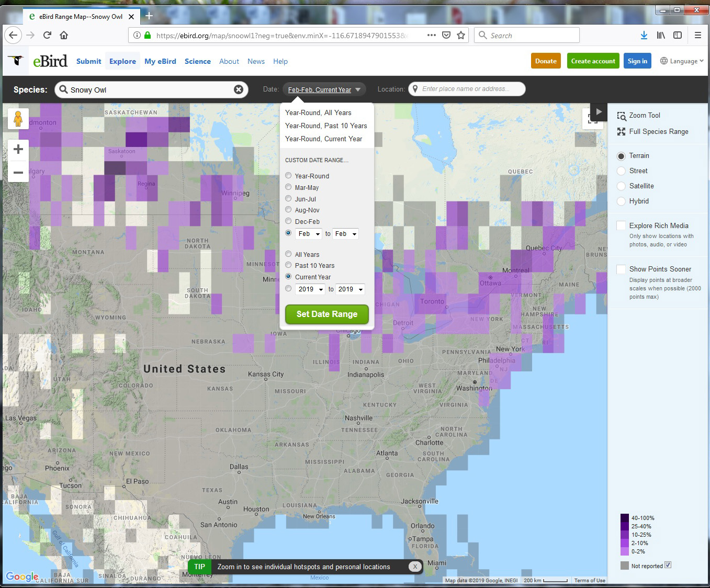The width and height of the screenshot is (710, 588).
Task: Select the Year-Round radio option
Action: coord(288,175)
